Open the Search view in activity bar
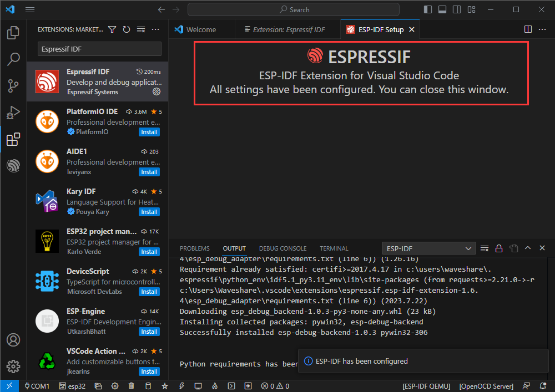The width and height of the screenshot is (555, 392). click(13, 59)
